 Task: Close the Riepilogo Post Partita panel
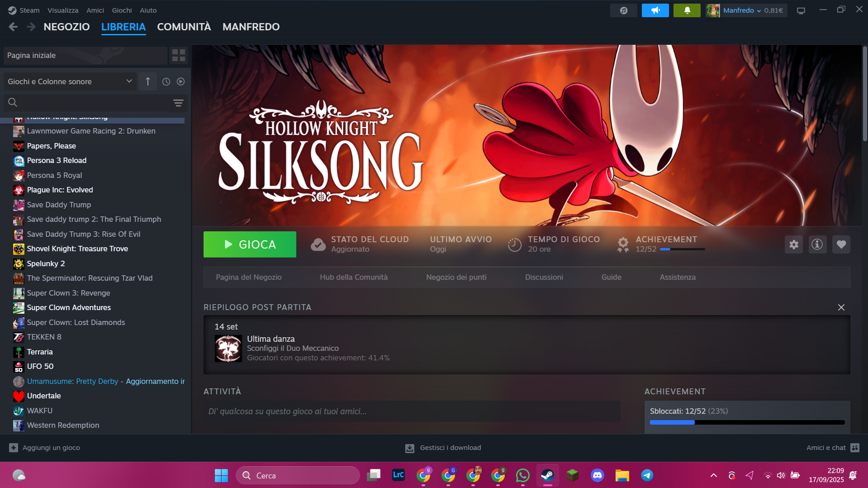point(841,307)
